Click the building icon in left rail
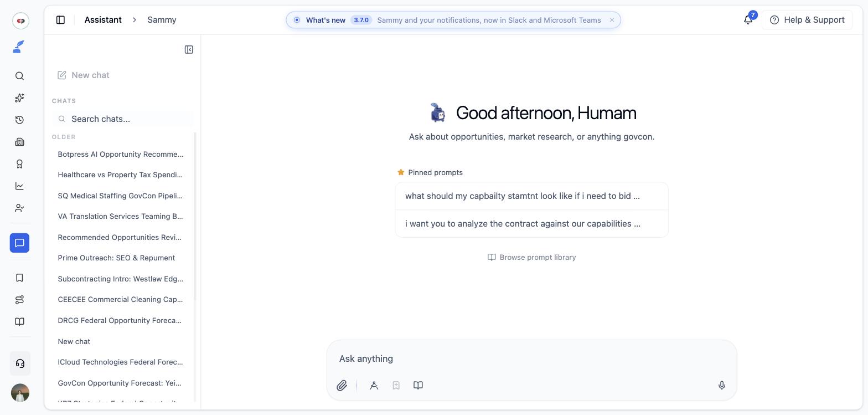Screen dimensions: 868x415 coord(19,142)
